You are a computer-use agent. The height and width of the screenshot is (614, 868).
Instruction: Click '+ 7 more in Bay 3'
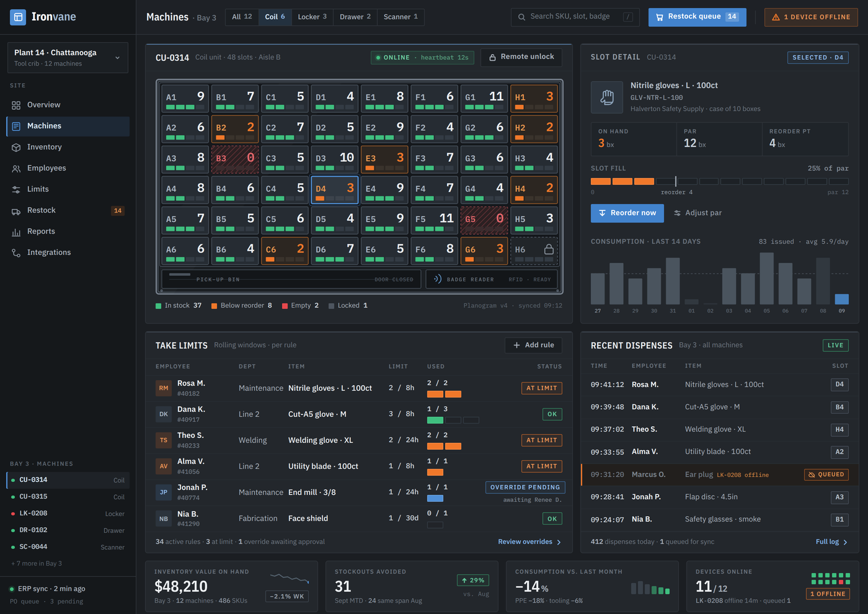(x=37, y=564)
